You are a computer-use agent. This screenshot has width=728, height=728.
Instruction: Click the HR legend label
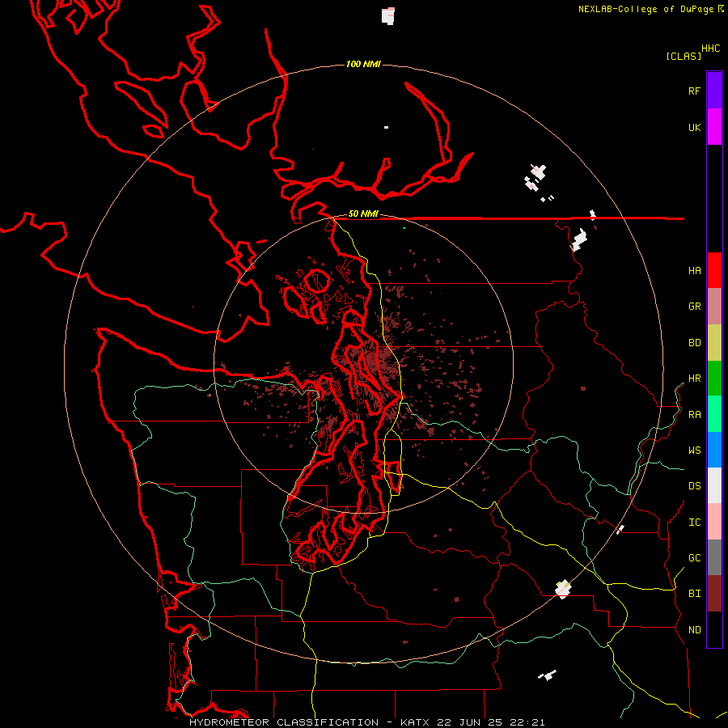click(694, 379)
